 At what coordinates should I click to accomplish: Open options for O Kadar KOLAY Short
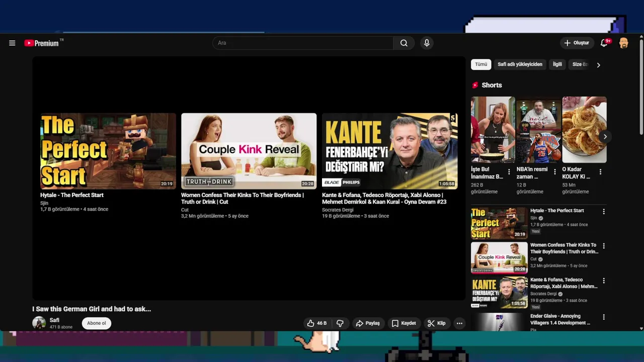pyautogui.click(x=600, y=172)
